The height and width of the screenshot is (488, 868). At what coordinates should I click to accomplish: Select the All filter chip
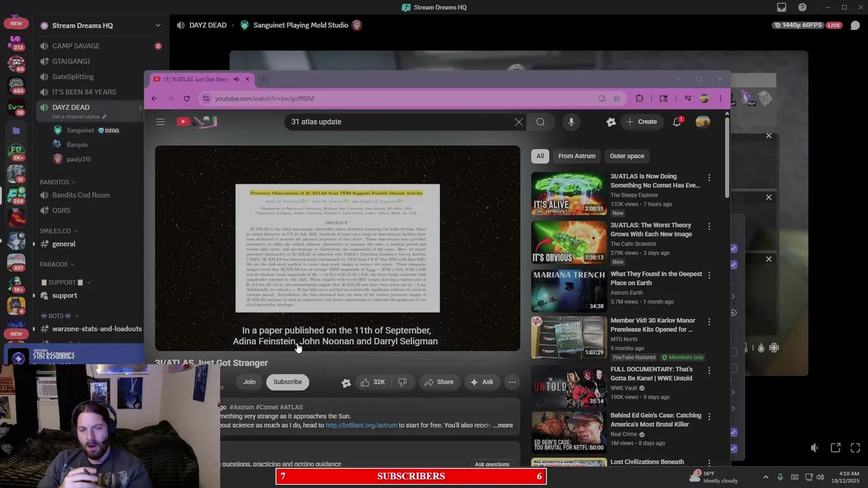coord(540,156)
